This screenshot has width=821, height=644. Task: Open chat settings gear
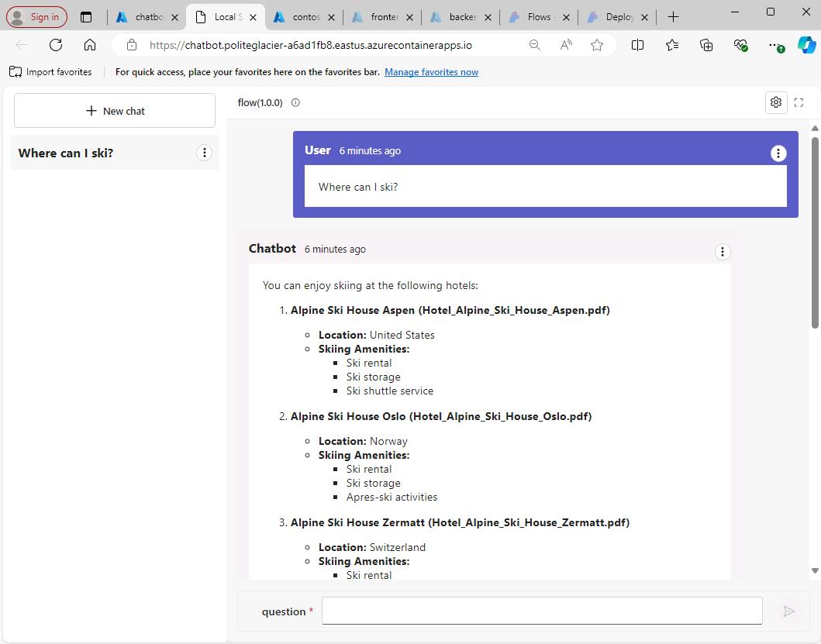[776, 102]
